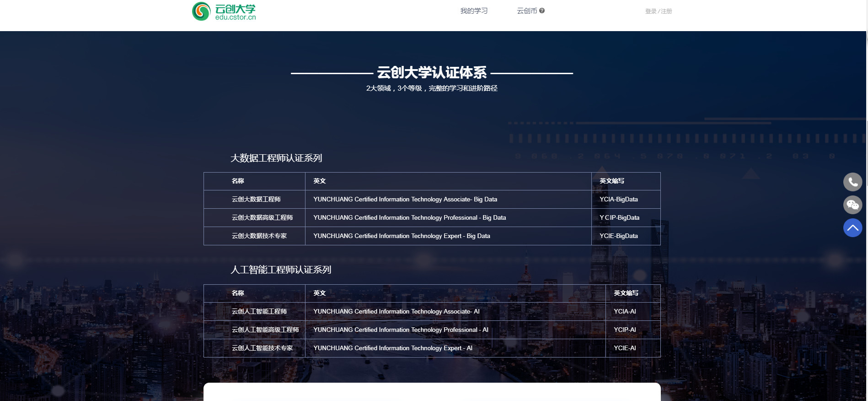Click the phone contact floating icon
Screen dimensions: 868x401
coord(852,182)
